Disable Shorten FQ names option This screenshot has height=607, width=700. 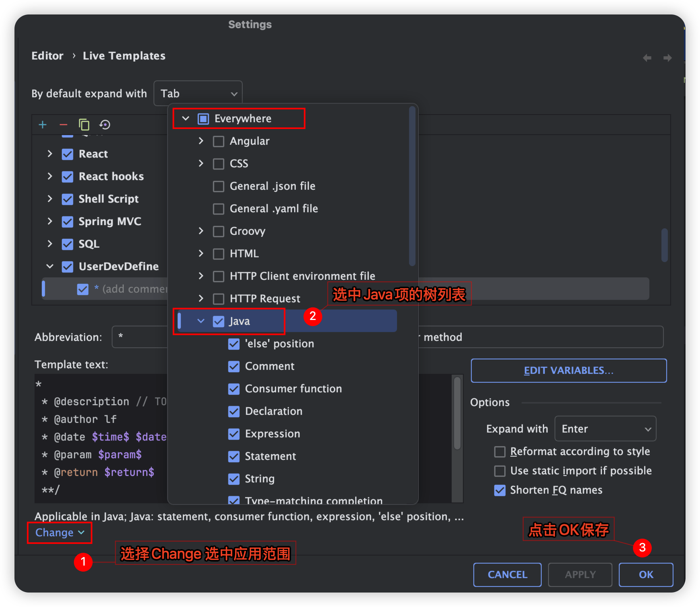pos(500,490)
